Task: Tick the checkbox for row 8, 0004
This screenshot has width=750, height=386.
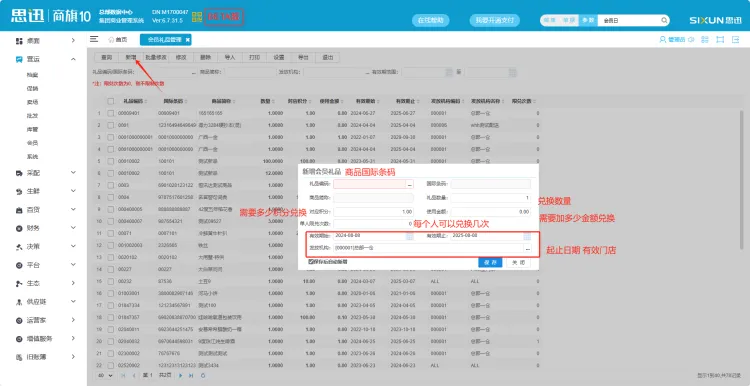Action: 111,197
